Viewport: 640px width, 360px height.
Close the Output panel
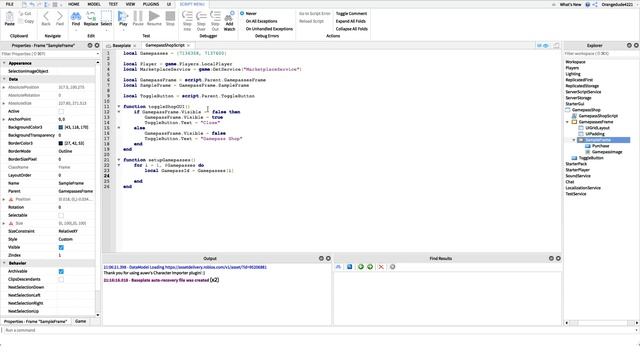(328, 258)
